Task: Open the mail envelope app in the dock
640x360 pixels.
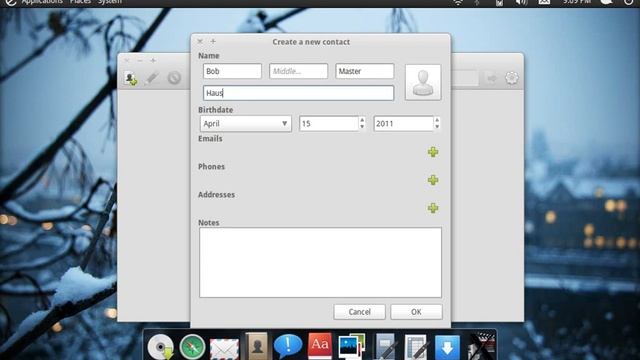Action: 224,349
